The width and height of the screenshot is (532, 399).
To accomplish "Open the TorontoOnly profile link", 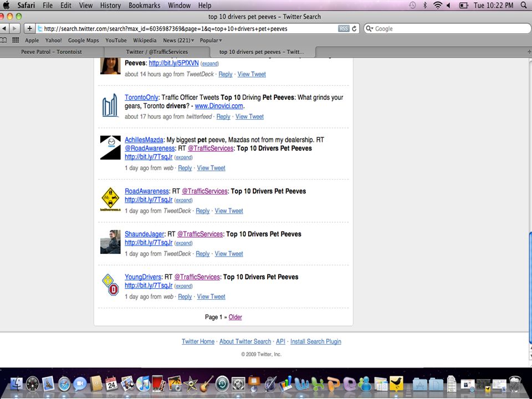I will tap(141, 98).
